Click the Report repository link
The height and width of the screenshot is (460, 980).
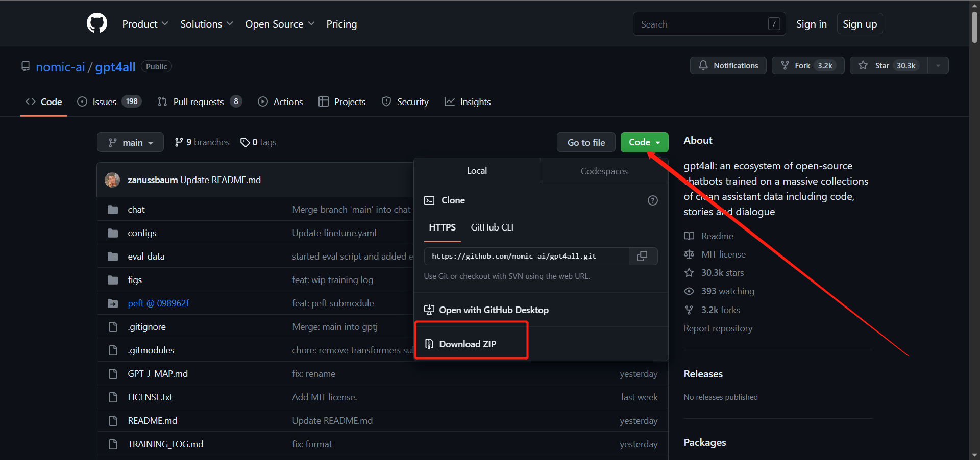pyautogui.click(x=718, y=328)
